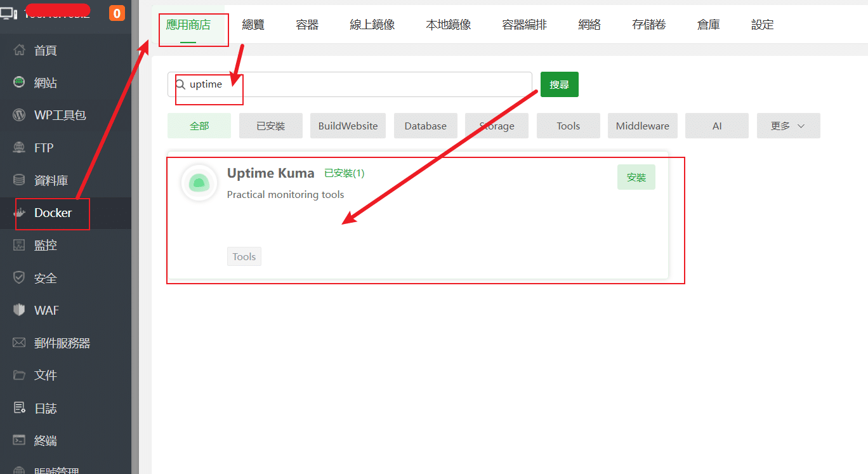Filter apps by 已安裝 installed status
Image resolution: width=868 pixels, height=474 pixels.
click(270, 126)
